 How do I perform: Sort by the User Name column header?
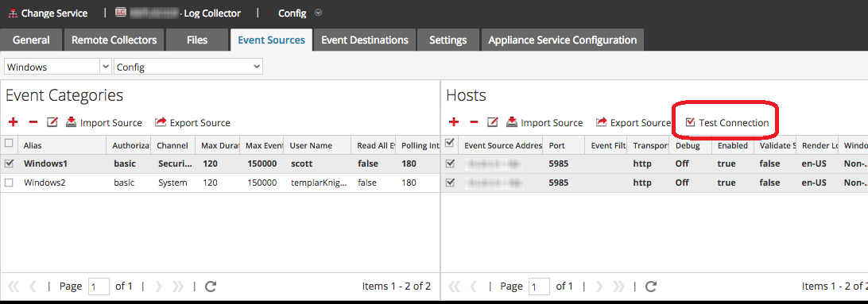[x=318, y=145]
